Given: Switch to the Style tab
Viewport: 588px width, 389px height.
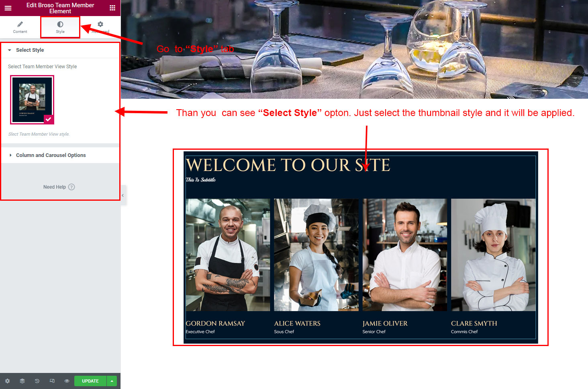Looking at the screenshot, I should click(x=60, y=27).
